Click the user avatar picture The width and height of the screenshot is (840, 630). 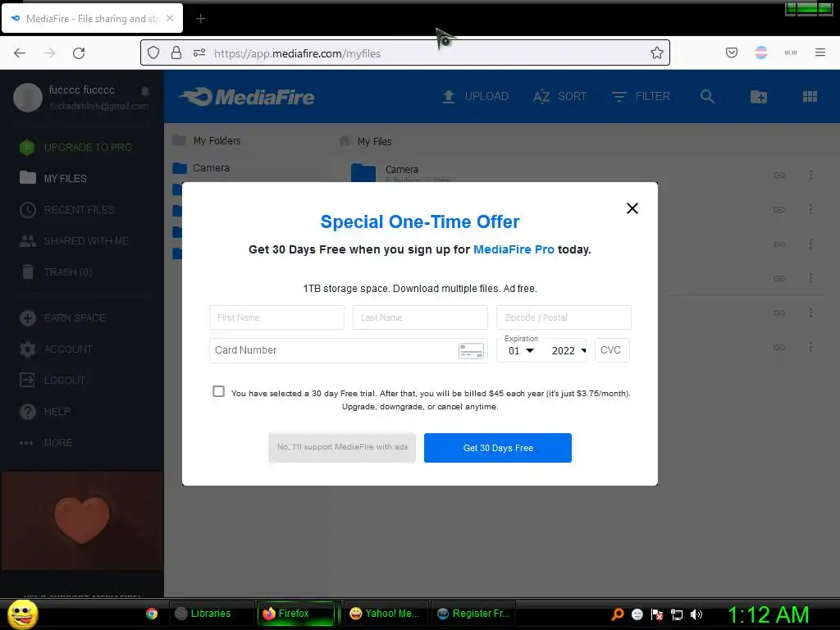coord(28,98)
